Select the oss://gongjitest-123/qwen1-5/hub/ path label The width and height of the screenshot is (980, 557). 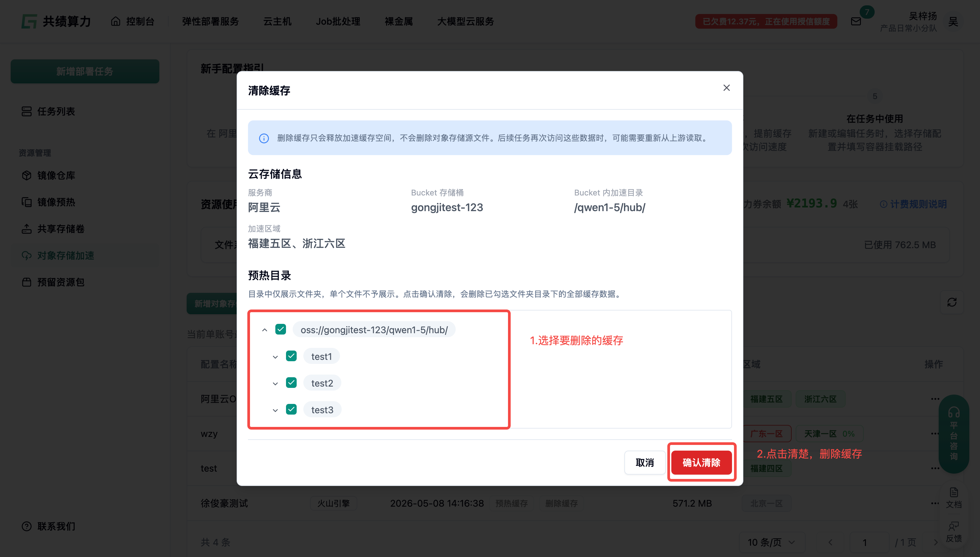(374, 330)
